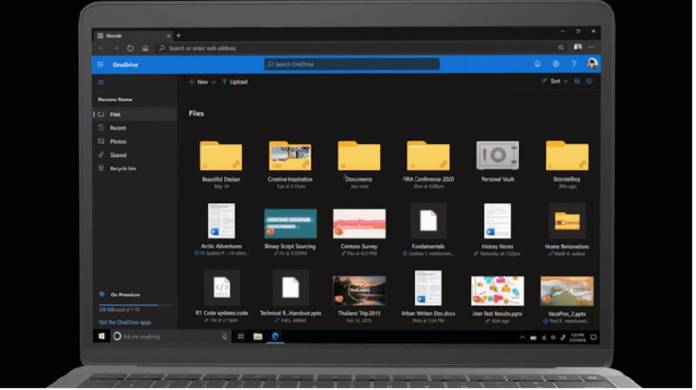Collapse the navigation pane hamburger icon

click(101, 83)
